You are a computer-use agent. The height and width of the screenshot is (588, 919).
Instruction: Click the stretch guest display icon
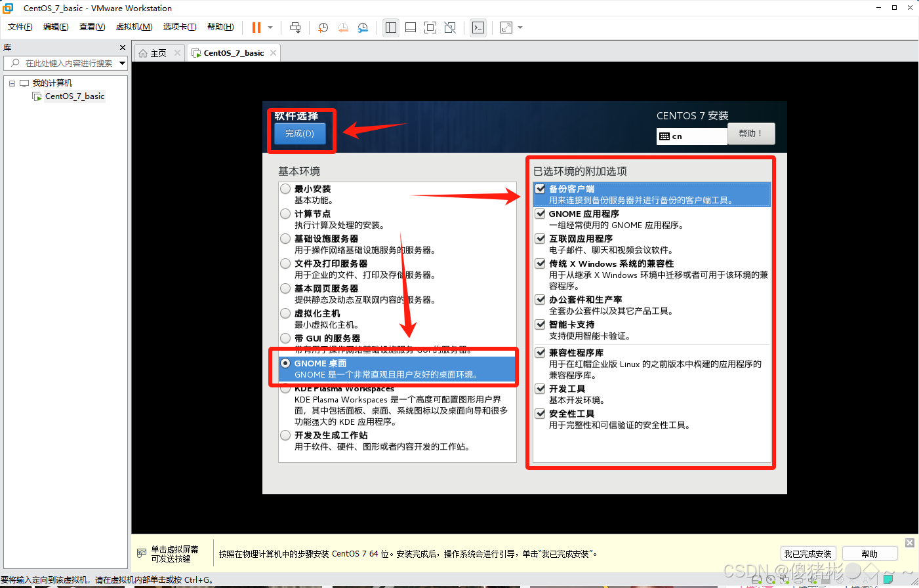point(506,28)
